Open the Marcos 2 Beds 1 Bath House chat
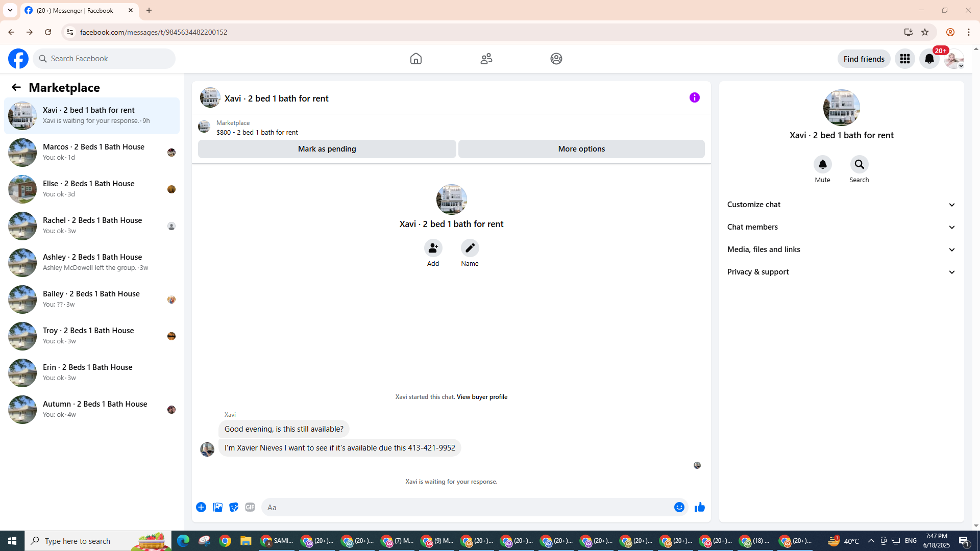This screenshot has width=980, height=551. point(92,153)
